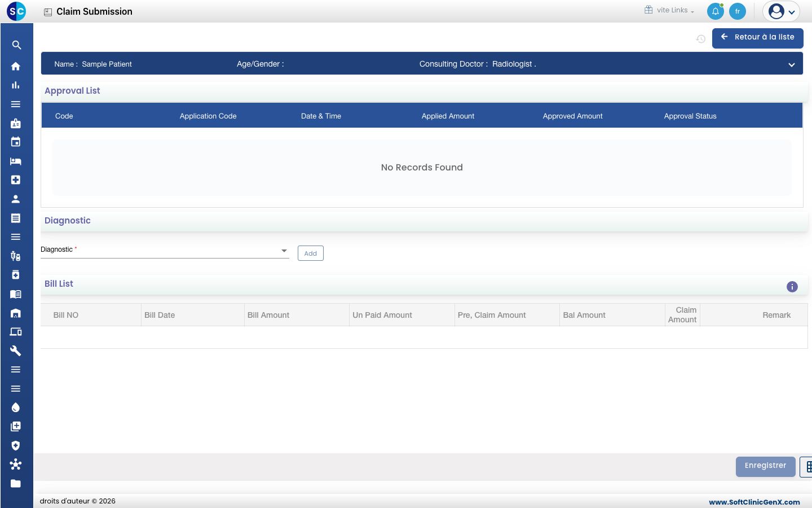
Task: Click the SC application logo
Action: 16,11
